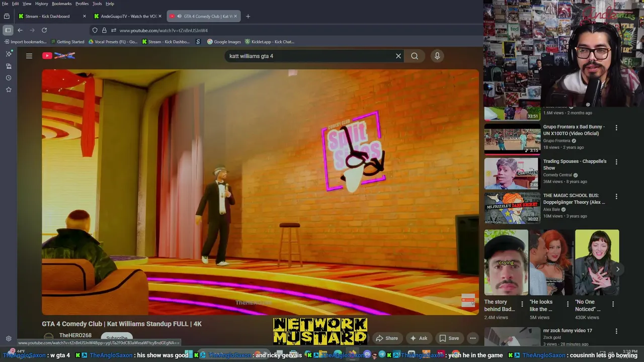This screenshot has height=362, width=644.
Task: Open options for Trading Spouses video
Action: (616, 162)
